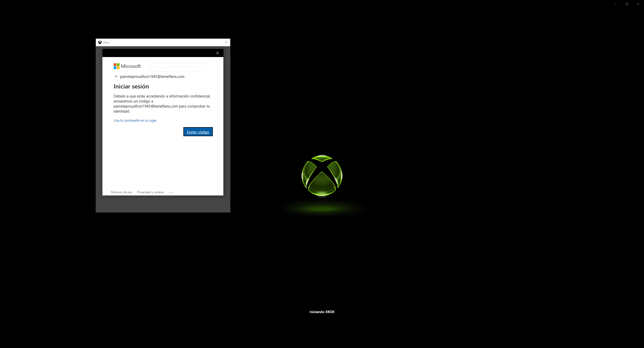Image resolution: width=644 pixels, height=348 pixels.
Task: Open Términos de uso link
Action: (121, 192)
